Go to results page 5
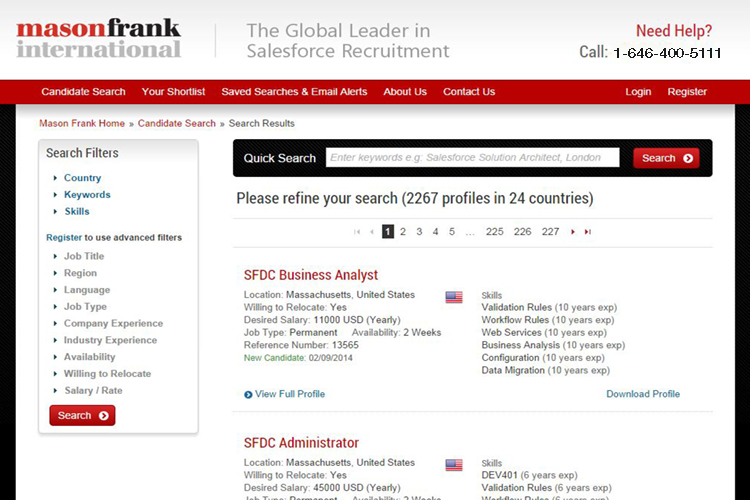 (452, 232)
